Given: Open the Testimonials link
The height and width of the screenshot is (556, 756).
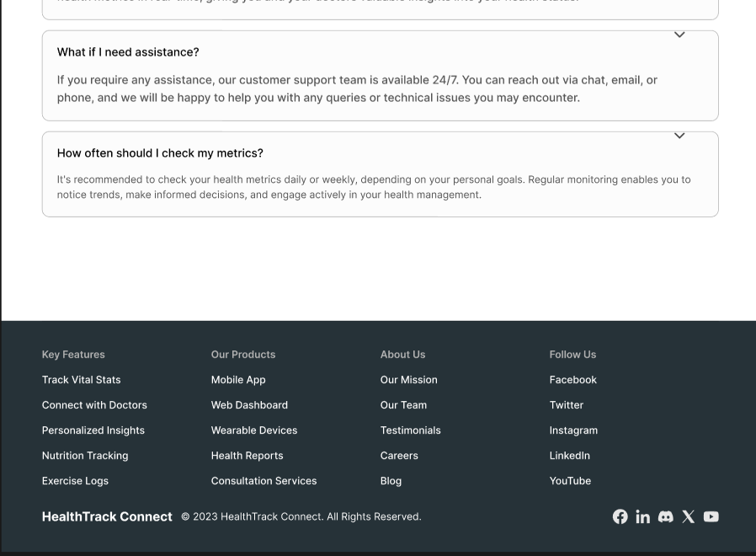Looking at the screenshot, I should [410, 430].
